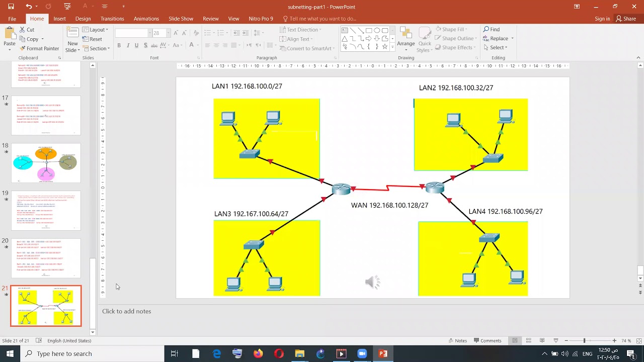Open Firefox from taskbar
The image size is (644, 362).
coord(258,354)
